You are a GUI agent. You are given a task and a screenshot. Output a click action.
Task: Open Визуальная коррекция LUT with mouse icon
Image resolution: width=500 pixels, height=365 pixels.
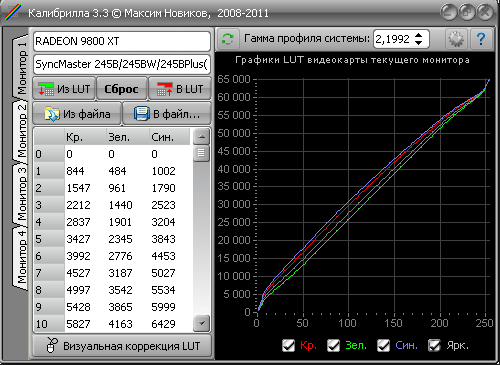tap(122, 346)
